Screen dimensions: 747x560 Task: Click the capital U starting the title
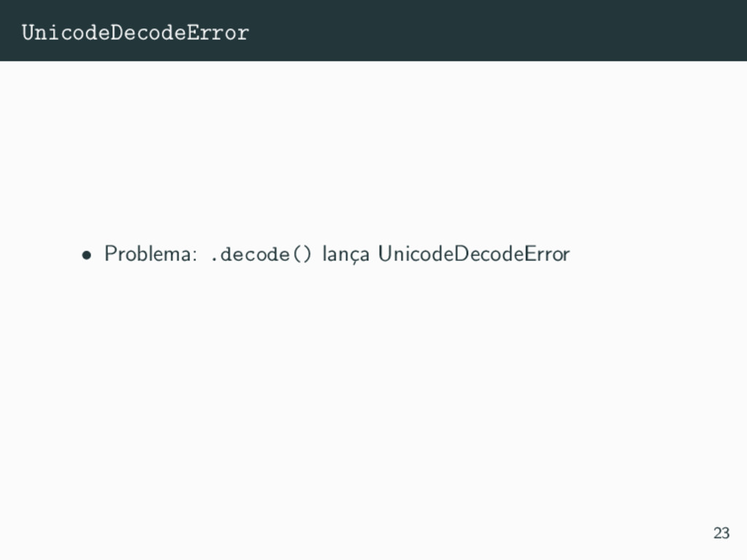coord(28,32)
